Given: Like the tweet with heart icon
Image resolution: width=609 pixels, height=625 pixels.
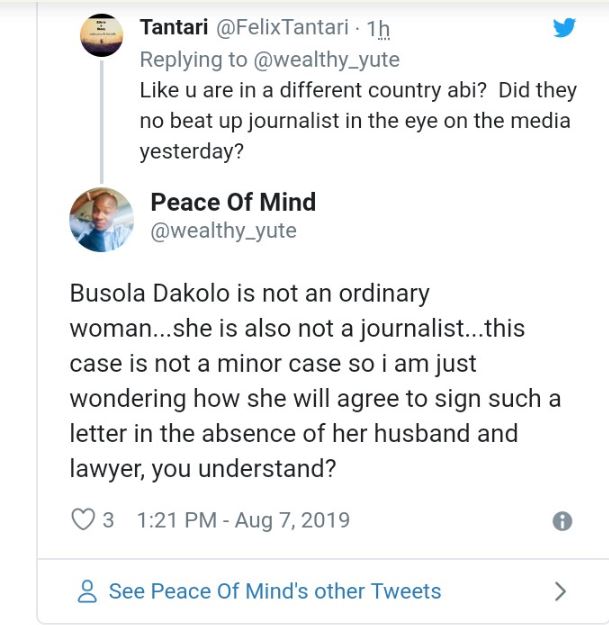Looking at the screenshot, I should [x=82, y=520].
